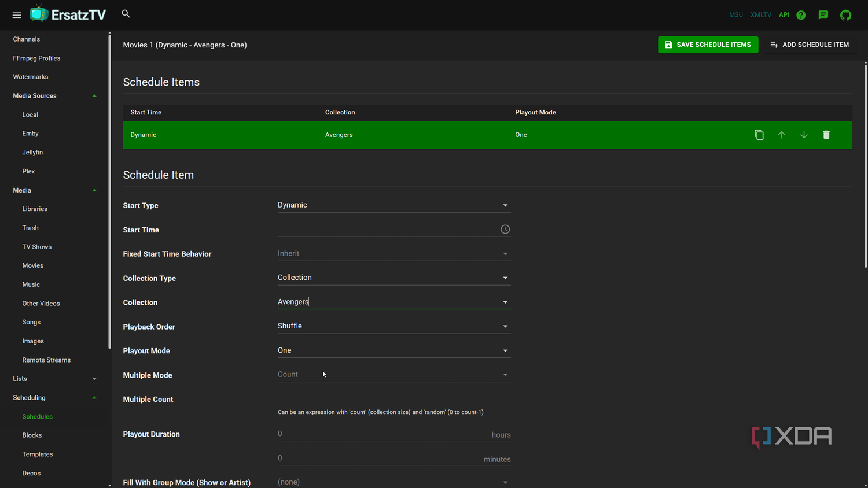Click the main page vertical scrollbar
Screen dimensions: 868x488
click(x=866, y=167)
